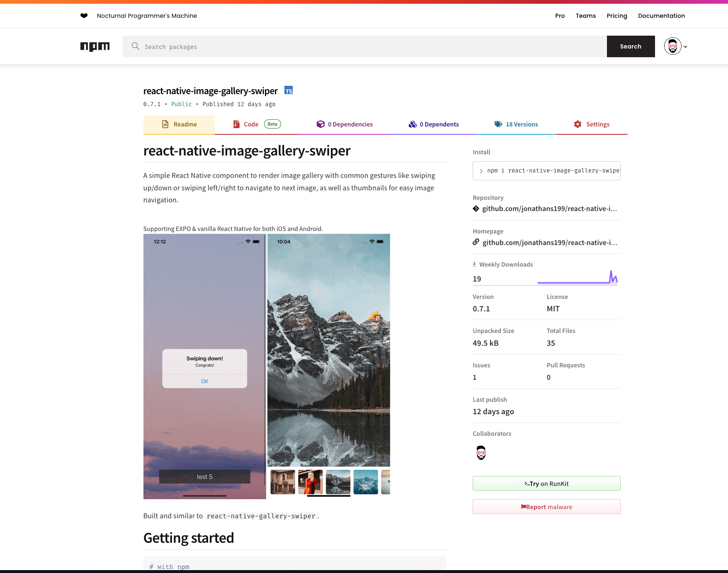Click the Beta badge on Code tab
This screenshot has height=573, width=728.
(x=272, y=124)
